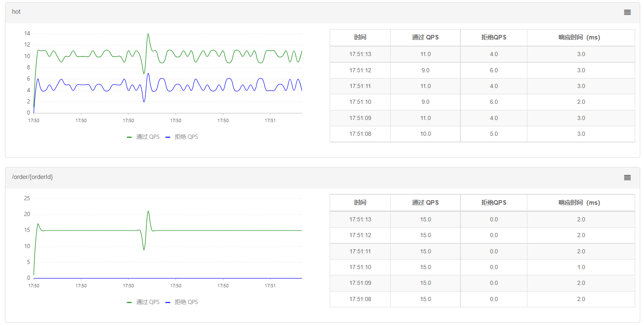The height and width of the screenshot is (326, 644).
Task: Click 通过 QPS column header in hot table
Action: tap(425, 37)
